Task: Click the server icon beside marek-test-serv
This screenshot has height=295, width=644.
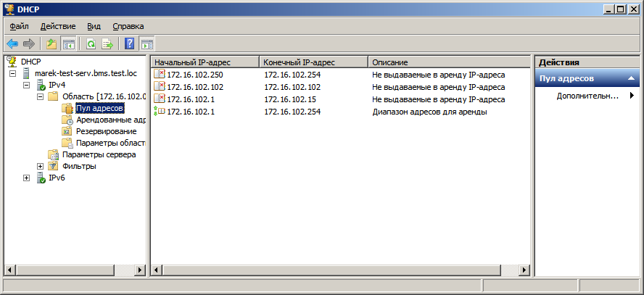Action: click(x=26, y=74)
